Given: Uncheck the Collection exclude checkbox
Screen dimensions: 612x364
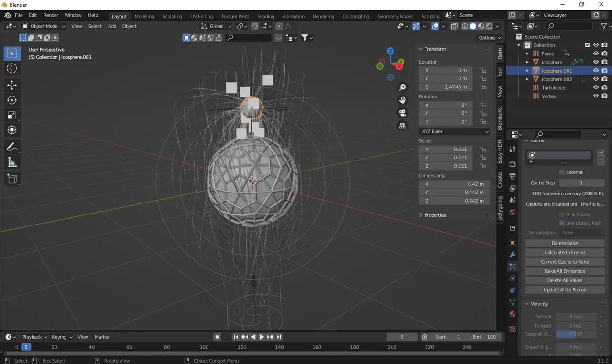Looking at the screenshot, I should (x=588, y=45).
